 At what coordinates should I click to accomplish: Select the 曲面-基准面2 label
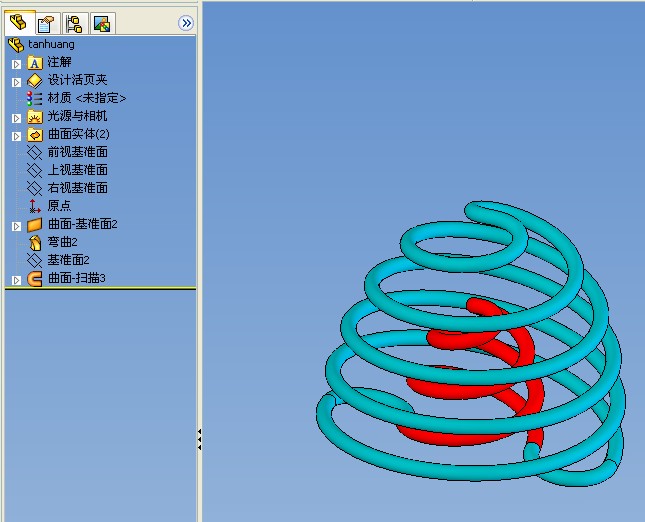click(x=83, y=224)
